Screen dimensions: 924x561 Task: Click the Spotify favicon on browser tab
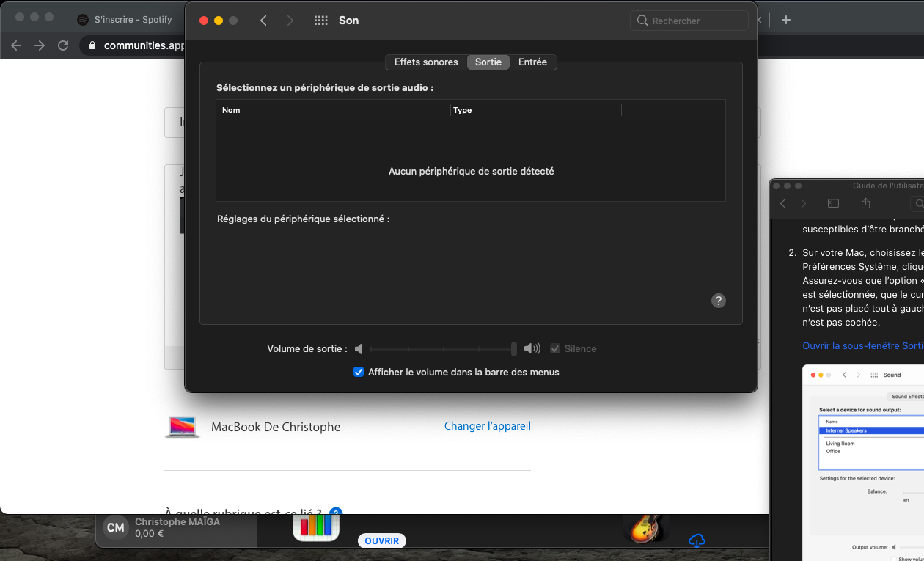click(x=83, y=20)
